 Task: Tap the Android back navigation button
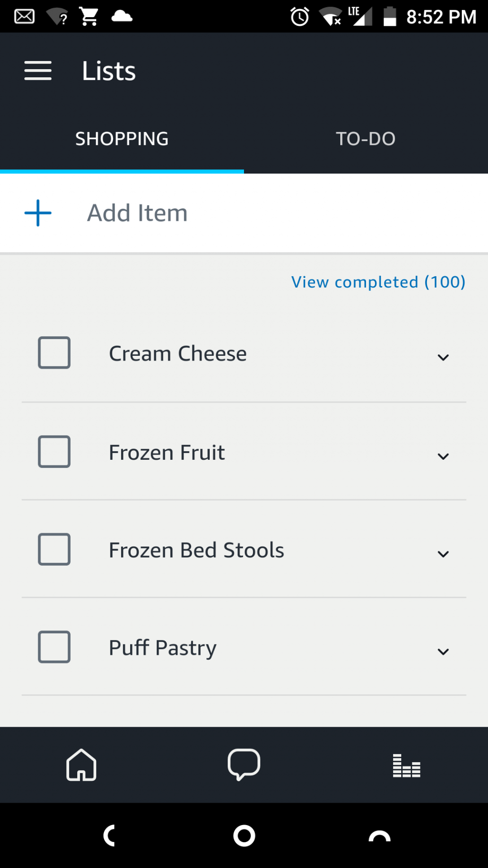pyautogui.click(x=110, y=836)
